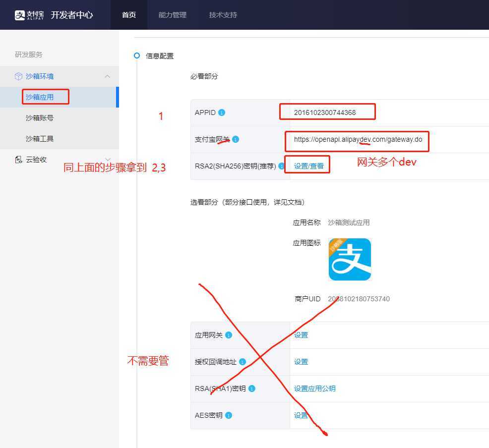
Task: Click the info icon next to 应用网关
Action: (229, 335)
